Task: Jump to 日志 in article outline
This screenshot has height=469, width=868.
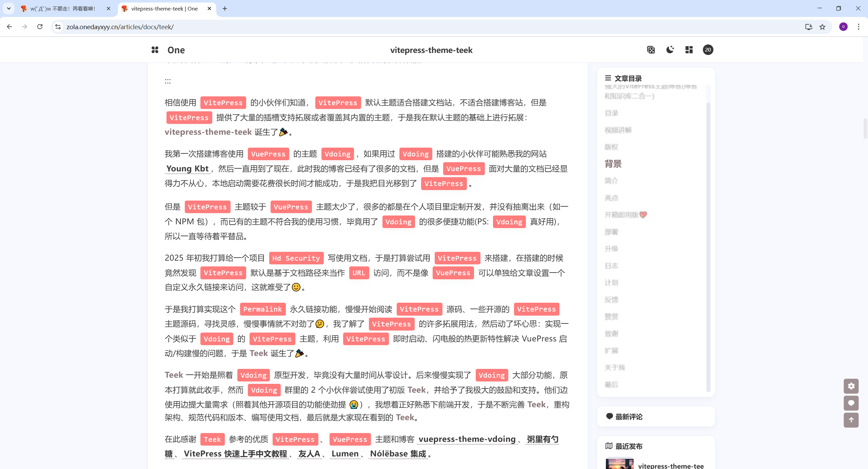Action: 611,266
